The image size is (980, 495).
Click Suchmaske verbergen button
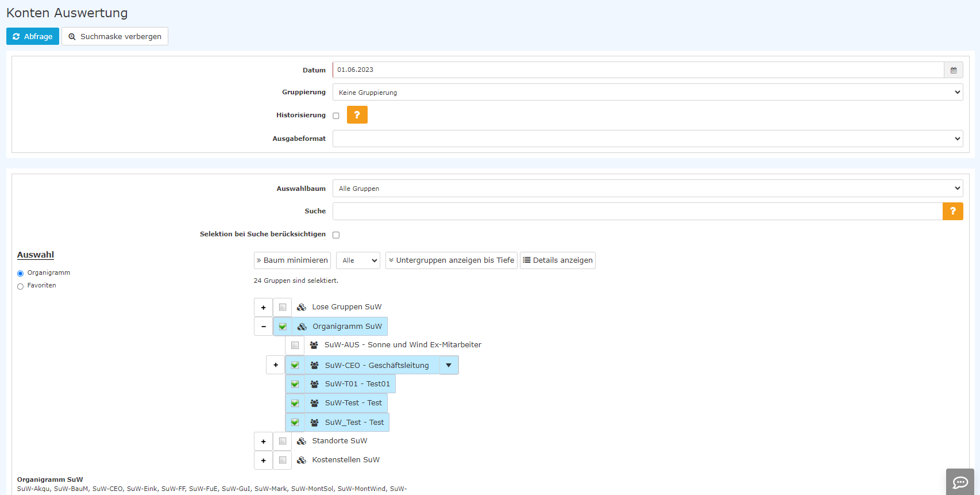(x=115, y=36)
